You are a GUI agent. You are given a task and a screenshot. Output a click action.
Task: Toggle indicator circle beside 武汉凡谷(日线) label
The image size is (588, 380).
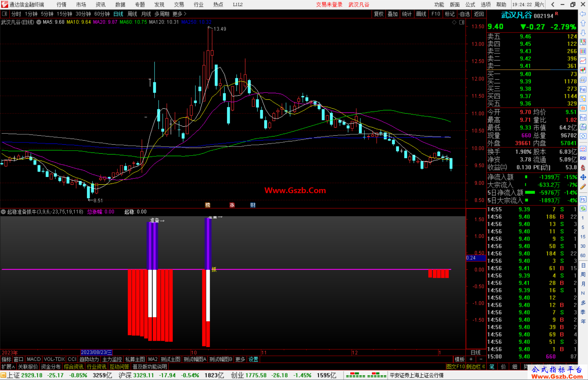[x=39, y=22]
